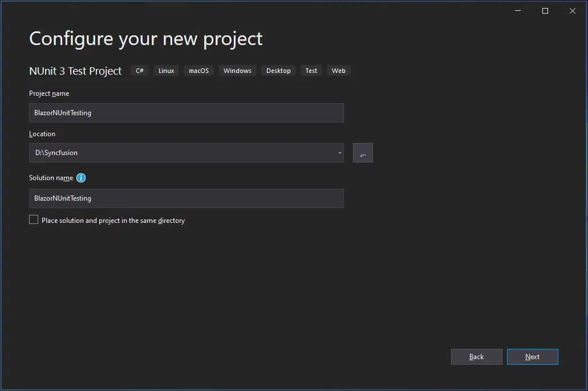
Task: Check Place solution and project in same directory
Action: [33, 219]
